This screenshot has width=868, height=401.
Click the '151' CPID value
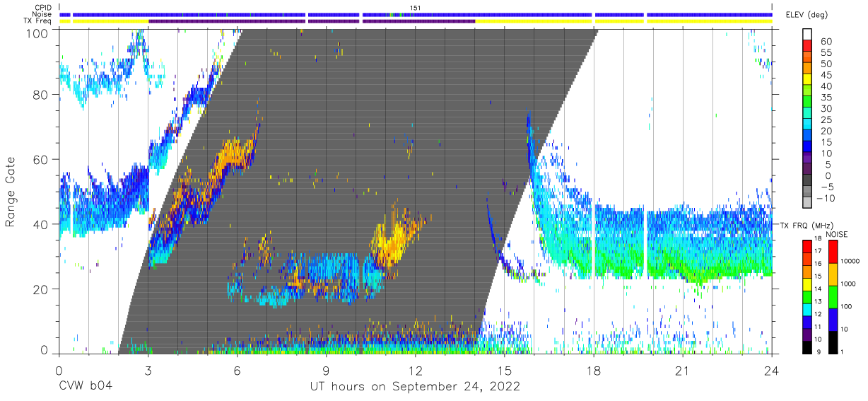coord(416,7)
